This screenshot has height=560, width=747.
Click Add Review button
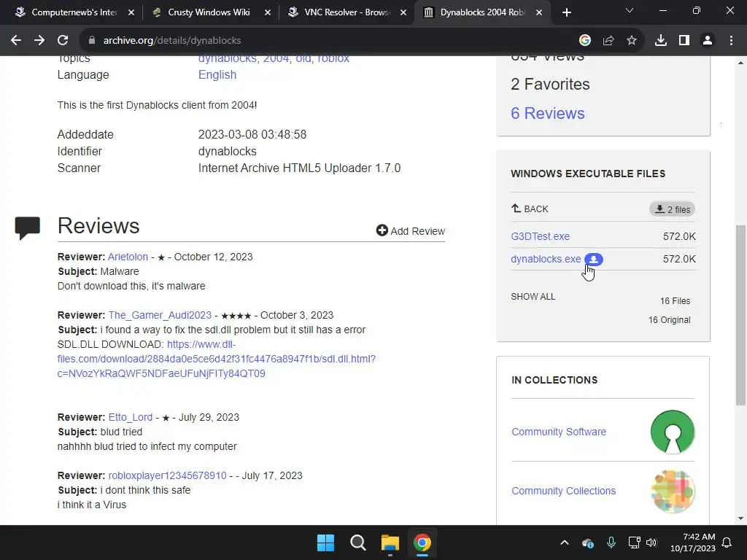tap(410, 231)
